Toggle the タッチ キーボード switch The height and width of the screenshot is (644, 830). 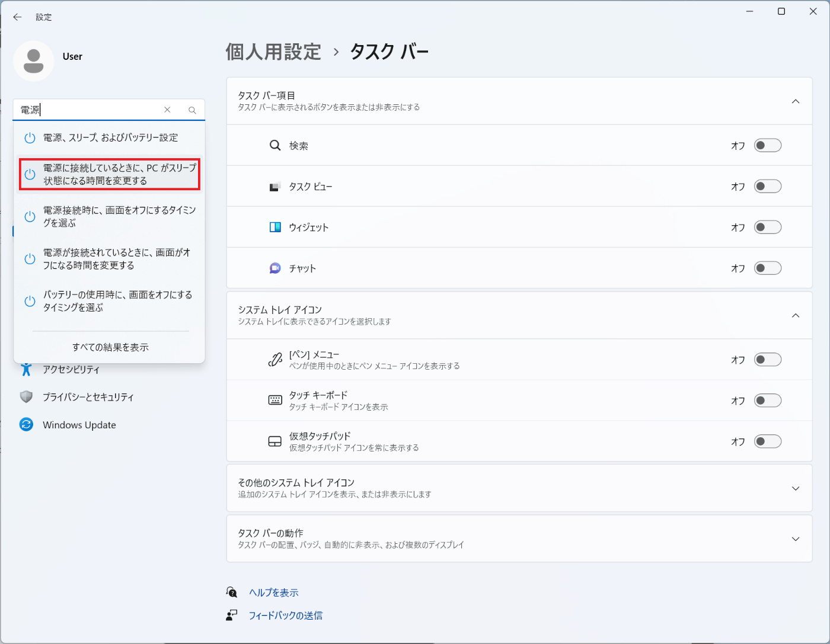[768, 401]
